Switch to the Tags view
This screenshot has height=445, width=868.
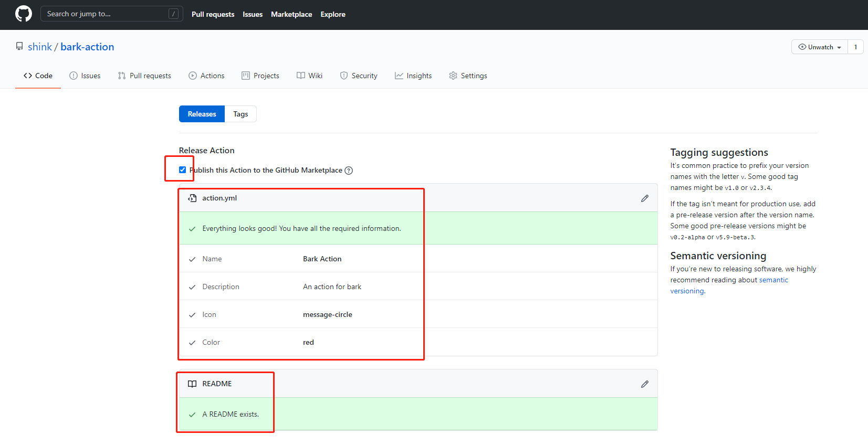pos(240,114)
